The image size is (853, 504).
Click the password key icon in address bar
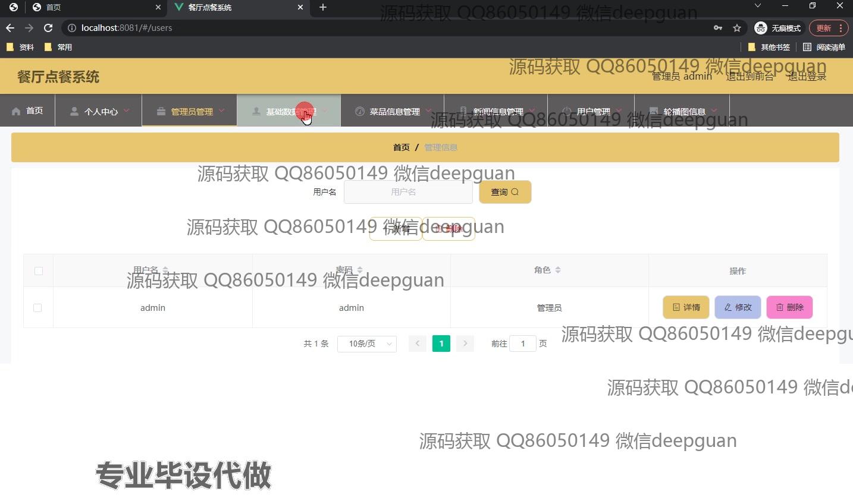[x=718, y=28]
